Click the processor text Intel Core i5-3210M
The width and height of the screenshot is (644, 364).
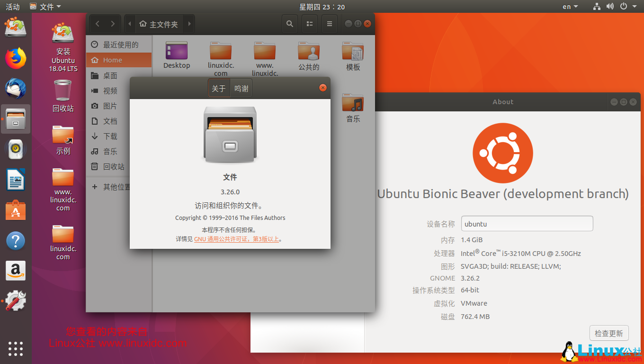pos(521,253)
